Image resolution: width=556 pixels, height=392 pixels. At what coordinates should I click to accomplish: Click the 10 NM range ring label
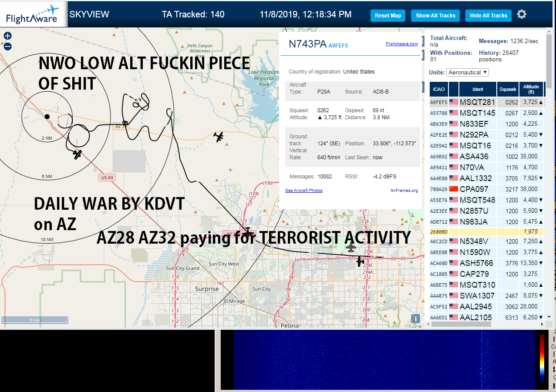[x=47, y=240]
